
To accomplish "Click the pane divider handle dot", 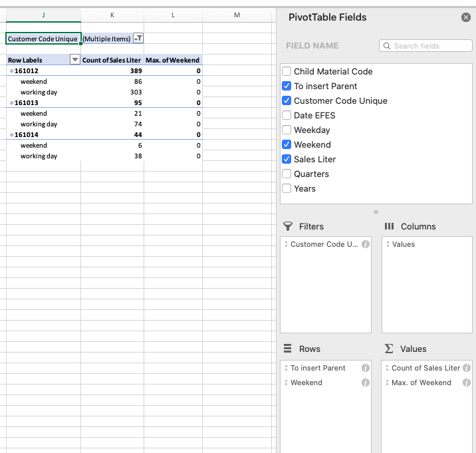I will click(376, 212).
